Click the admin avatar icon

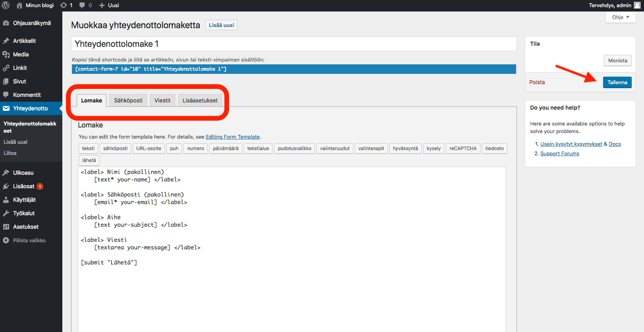pos(637,5)
